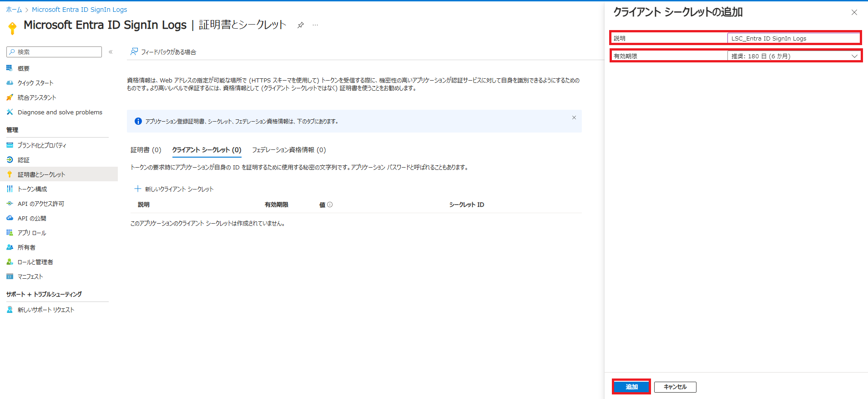Screen dimensions: 868x399
Task: Click the 説明 description input field
Action: coord(793,38)
